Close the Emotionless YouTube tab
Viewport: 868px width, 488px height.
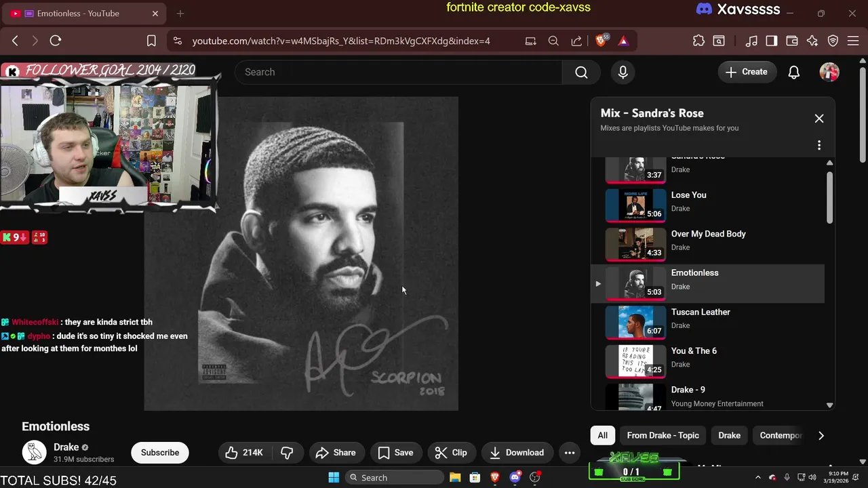155,14
